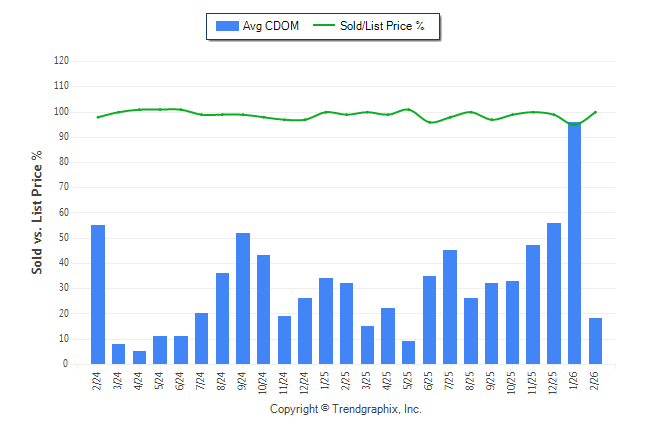Select the 9/24 blue bar
Viewport: 646px width, 434px height.
tap(243, 298)
